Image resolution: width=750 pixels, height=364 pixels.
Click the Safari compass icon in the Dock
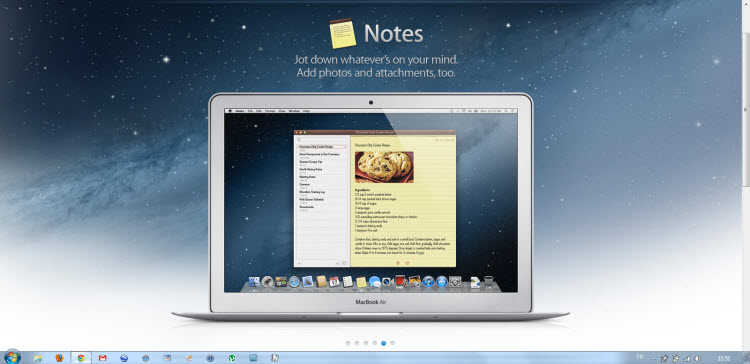click(x=294, y=282)
